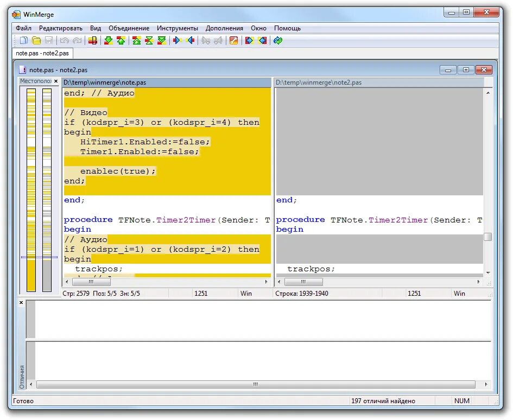Minimize the inner note.pas - note2.pas window
The height and width of the screenshot is (420, 513).
coord(448,69)
